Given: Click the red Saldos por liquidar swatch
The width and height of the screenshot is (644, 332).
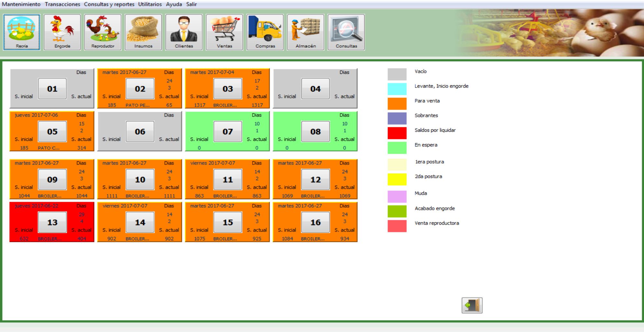Looking at the screenshot, I should (x=397, y=133).
